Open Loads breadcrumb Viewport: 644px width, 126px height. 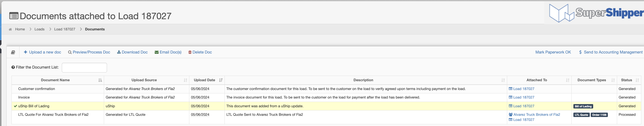coord(40,29)
